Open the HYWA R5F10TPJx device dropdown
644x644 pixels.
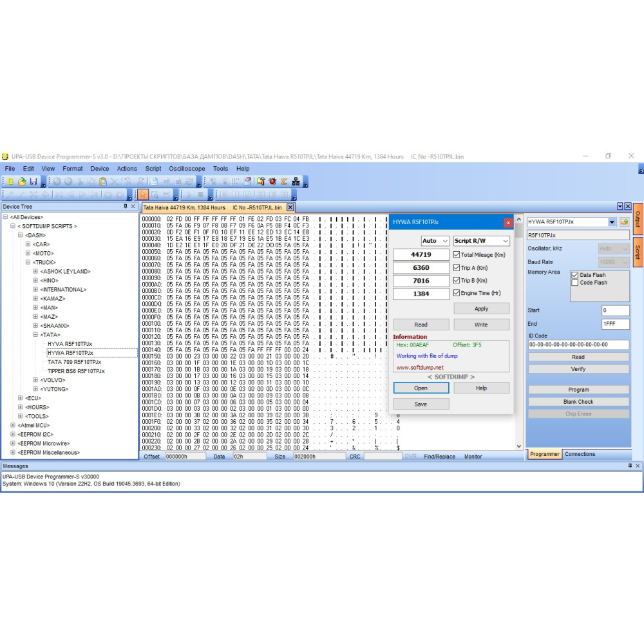pyautogui.click(x=612, y=222)
